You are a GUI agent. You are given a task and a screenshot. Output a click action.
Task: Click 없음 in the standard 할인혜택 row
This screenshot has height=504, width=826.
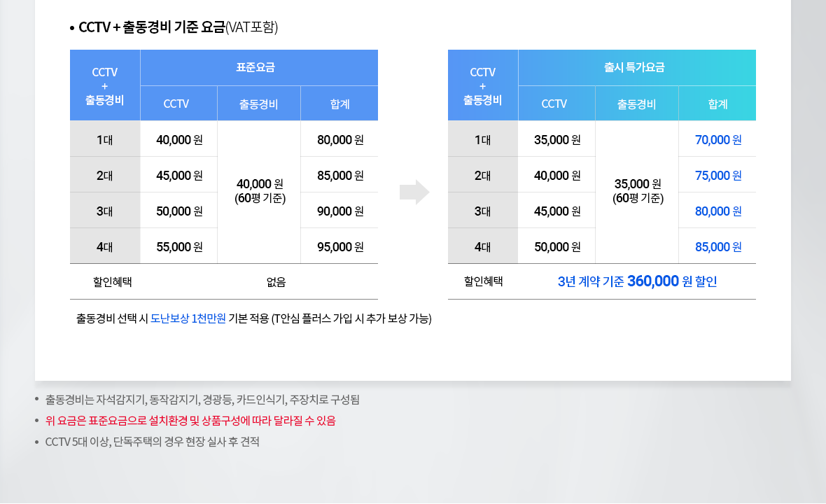276,282
